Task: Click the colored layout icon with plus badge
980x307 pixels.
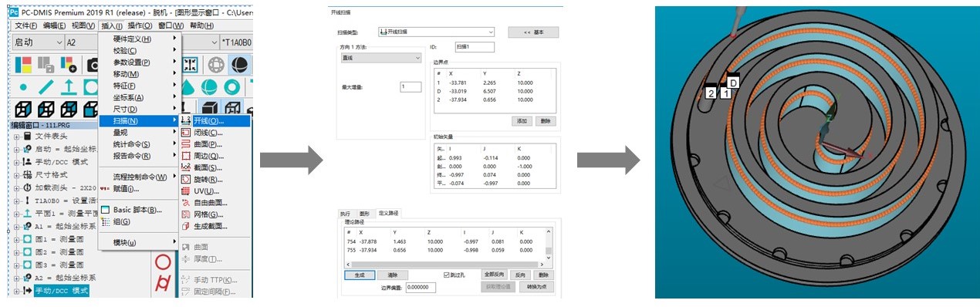Action: click(x=69, y=64)
